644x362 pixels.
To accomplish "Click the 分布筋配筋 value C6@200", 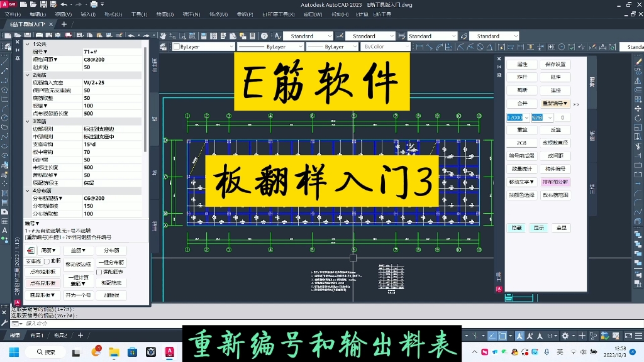I will [112, 198].
